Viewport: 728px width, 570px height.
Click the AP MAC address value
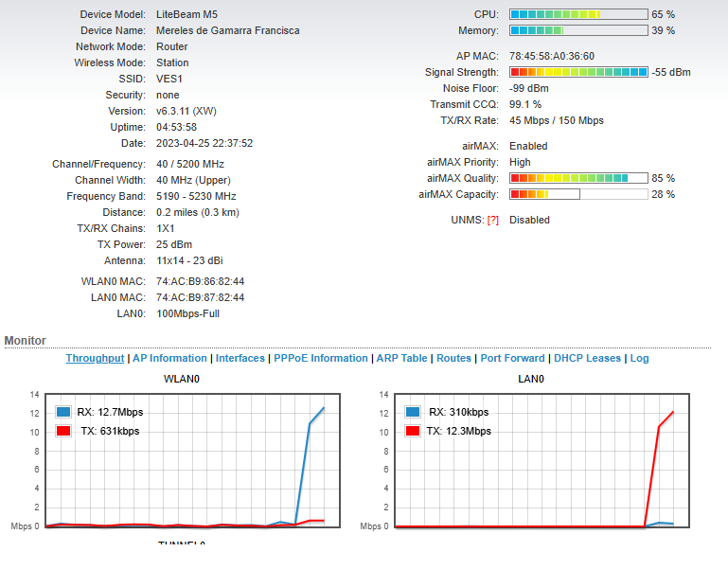coord(551,57)
